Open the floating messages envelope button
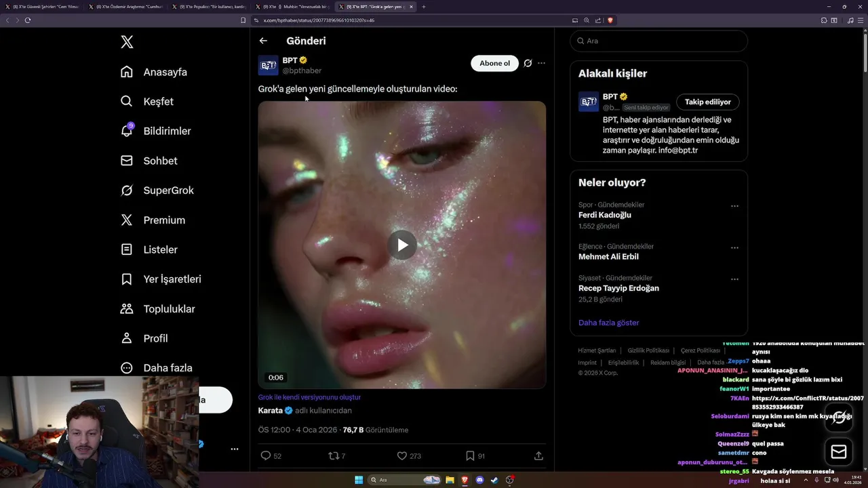This screenshot has height=488, width=868. (x=839, y=452)
